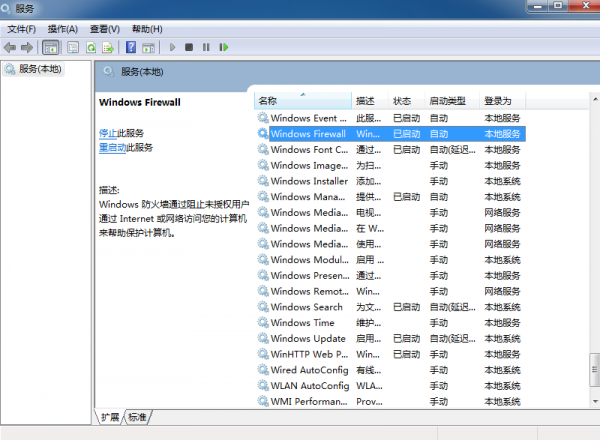Click the Back arrow in toolbar

tap(10, 47)
